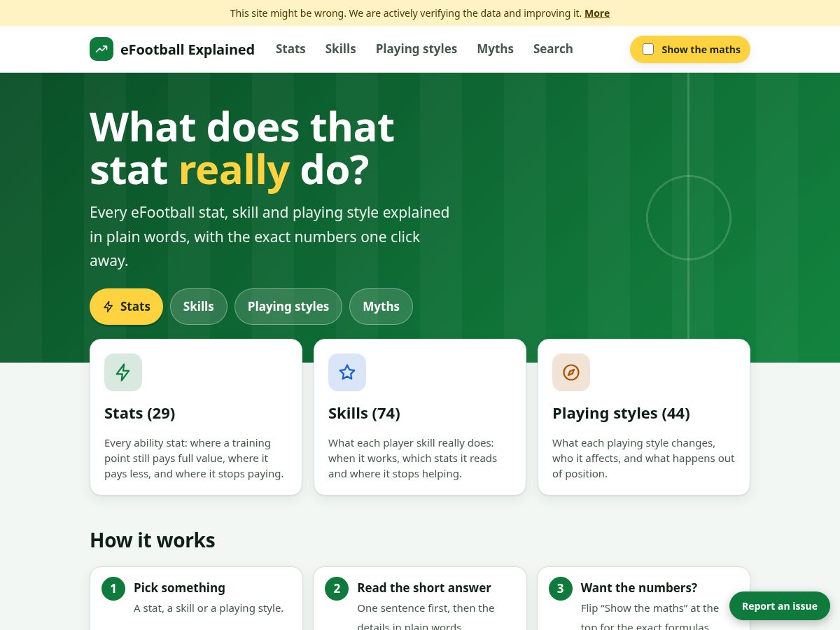Click the Pick something step title
Viewport: 840px width, 630px height.
[x=179, y=588]
